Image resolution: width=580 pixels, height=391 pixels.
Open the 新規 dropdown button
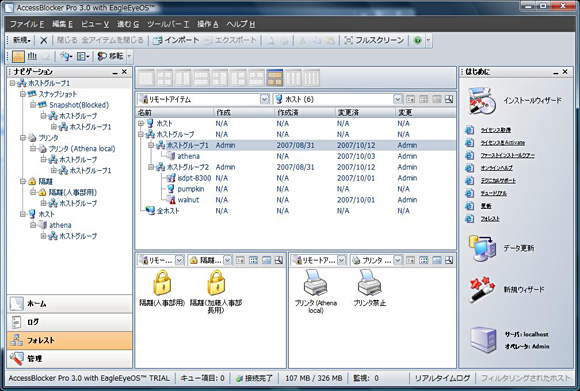tap(21, 40)
